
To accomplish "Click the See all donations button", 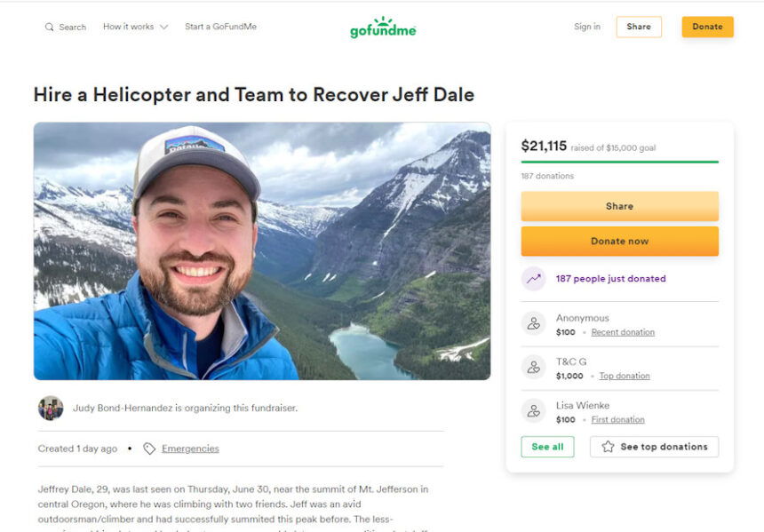I will pyautogui.click(x=547, y=447).
